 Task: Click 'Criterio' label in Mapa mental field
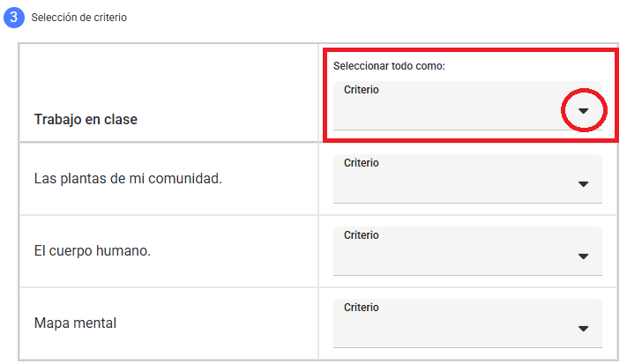361,308
